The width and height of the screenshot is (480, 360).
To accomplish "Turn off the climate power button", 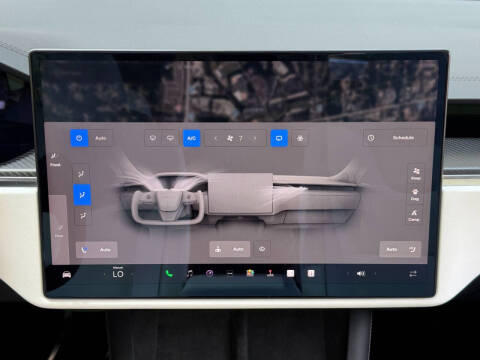I will click(79, 138).
